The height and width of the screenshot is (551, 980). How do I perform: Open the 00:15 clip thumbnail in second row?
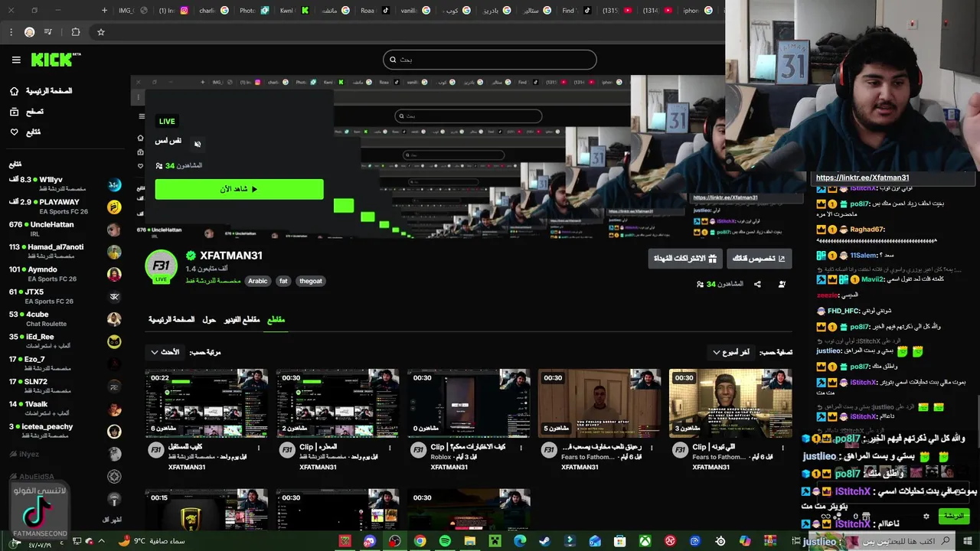tap(207, 510)
